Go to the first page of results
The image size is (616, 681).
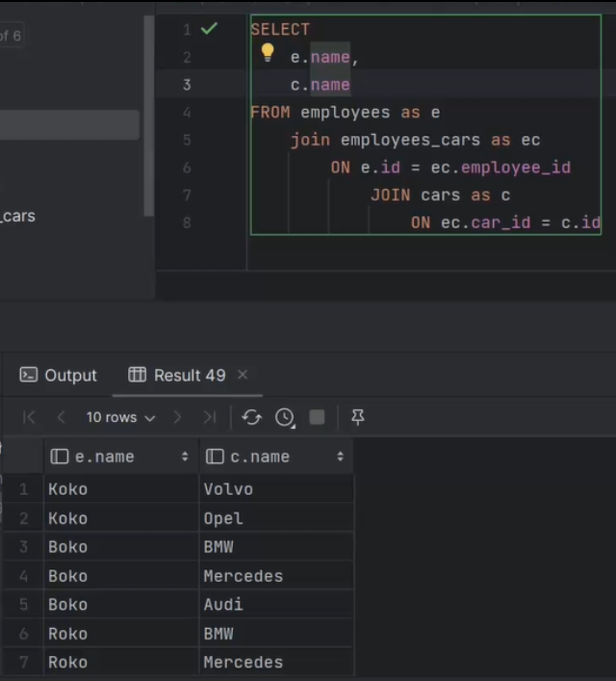tap(29, 417)
